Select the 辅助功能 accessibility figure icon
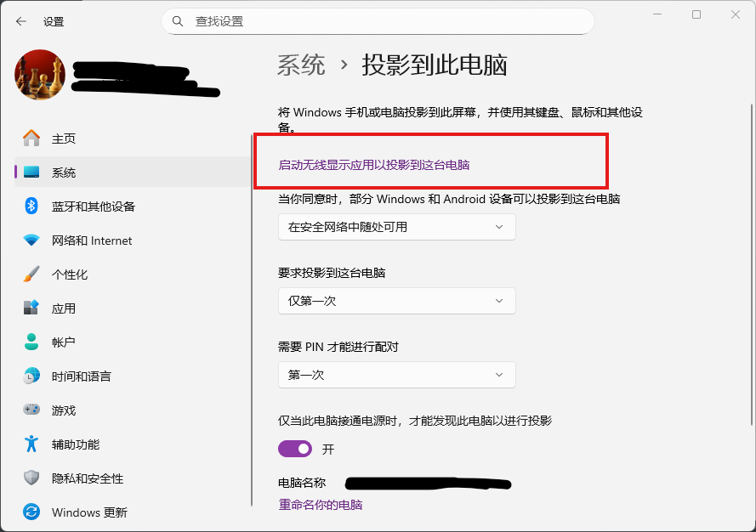 (31, 444)
